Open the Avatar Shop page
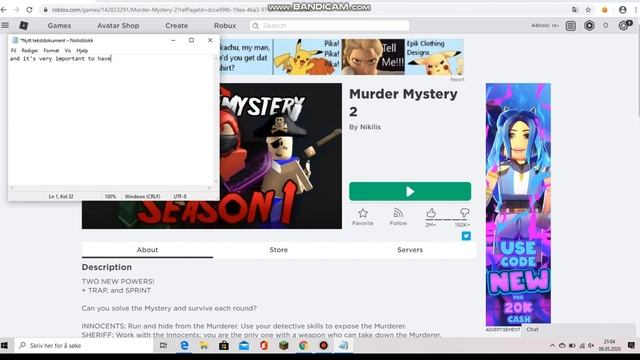 118,25
